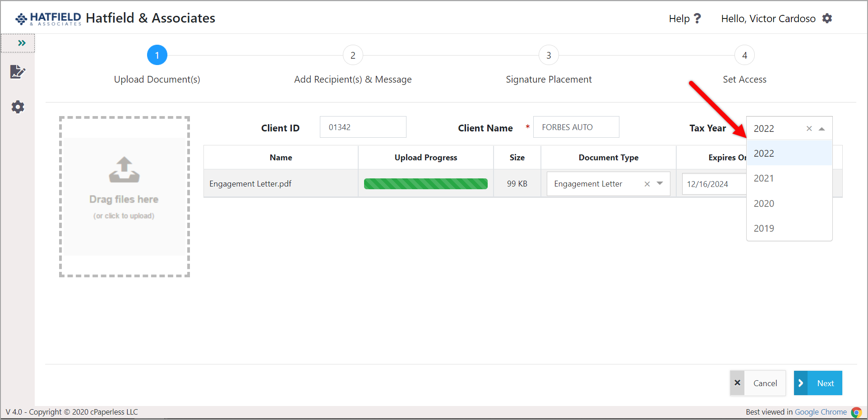Screen dimensions: 868x420
Task: Go to step 4 Set Access
Action: (744, 56)
